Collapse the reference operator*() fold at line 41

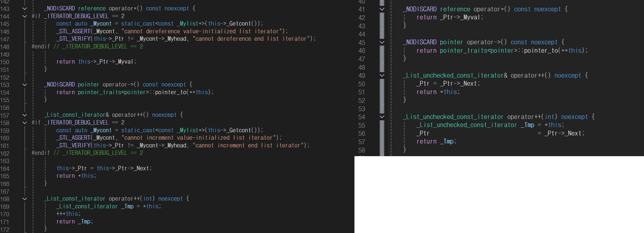pyautogui.click(x=382, y=9)
